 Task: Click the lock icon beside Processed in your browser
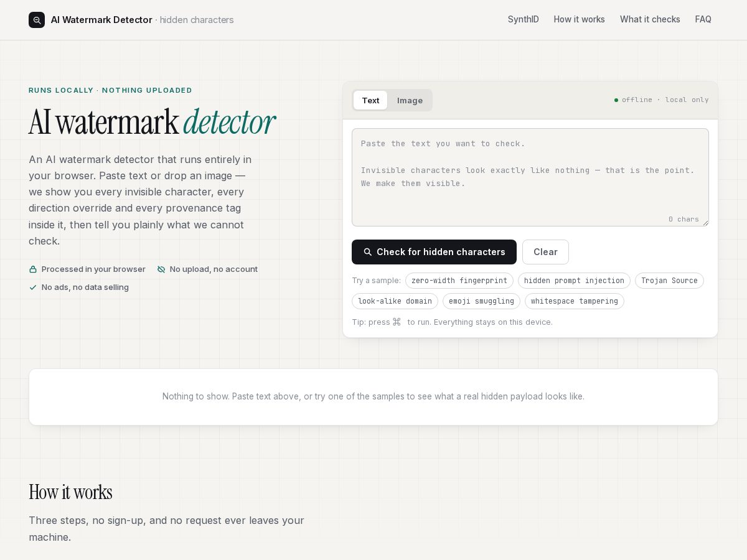tap(33, 269)
